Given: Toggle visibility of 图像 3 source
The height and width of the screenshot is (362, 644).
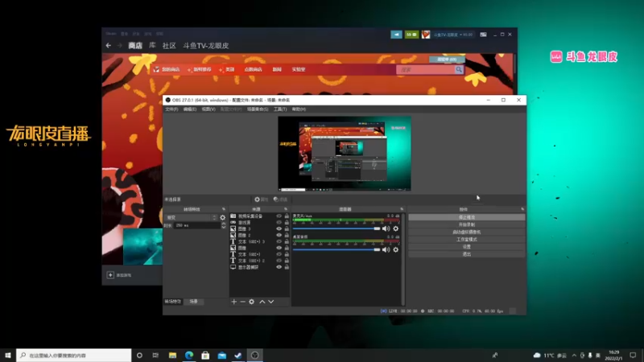Looking at the screenshot, I should tap(279, 228).
